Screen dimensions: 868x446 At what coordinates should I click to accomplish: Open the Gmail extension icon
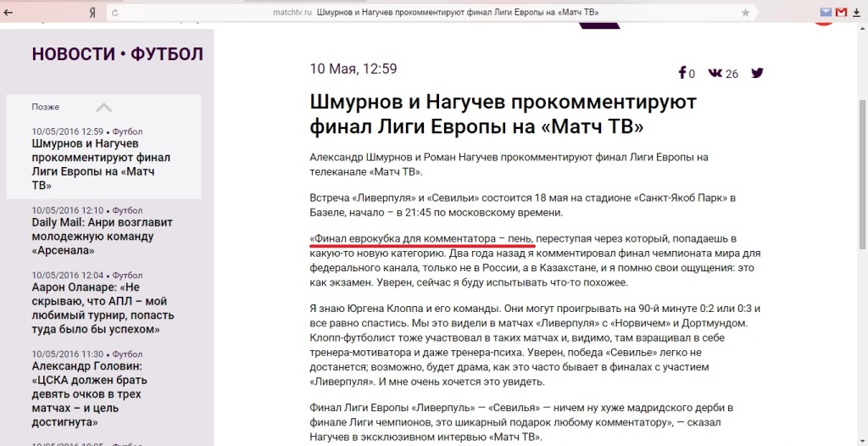click(x=842, y=12)
